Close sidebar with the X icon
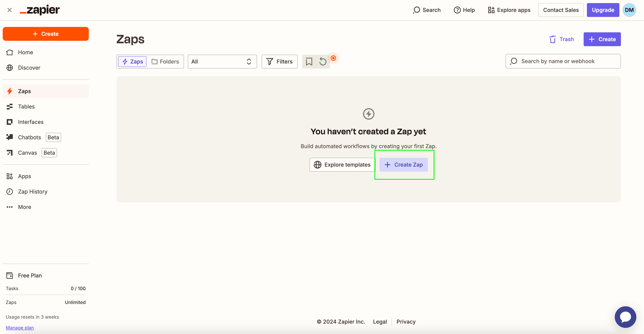Viewport: 644px width, 334px height. (9, 10)
